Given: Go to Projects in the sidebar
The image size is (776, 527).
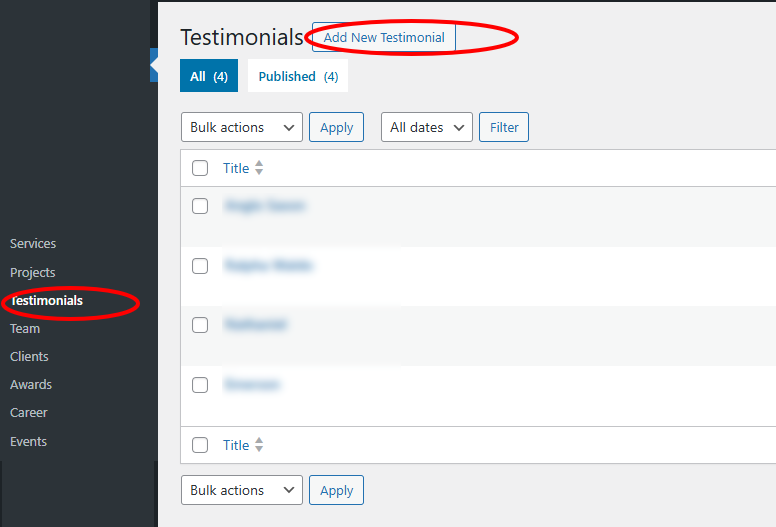Looking at the screenshot, I should [33, 272].
